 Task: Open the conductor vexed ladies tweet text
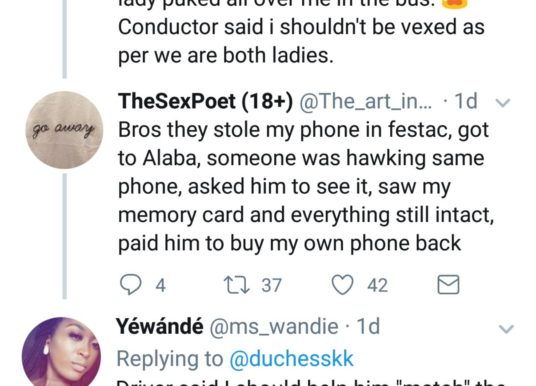click(x=301, y=41)
